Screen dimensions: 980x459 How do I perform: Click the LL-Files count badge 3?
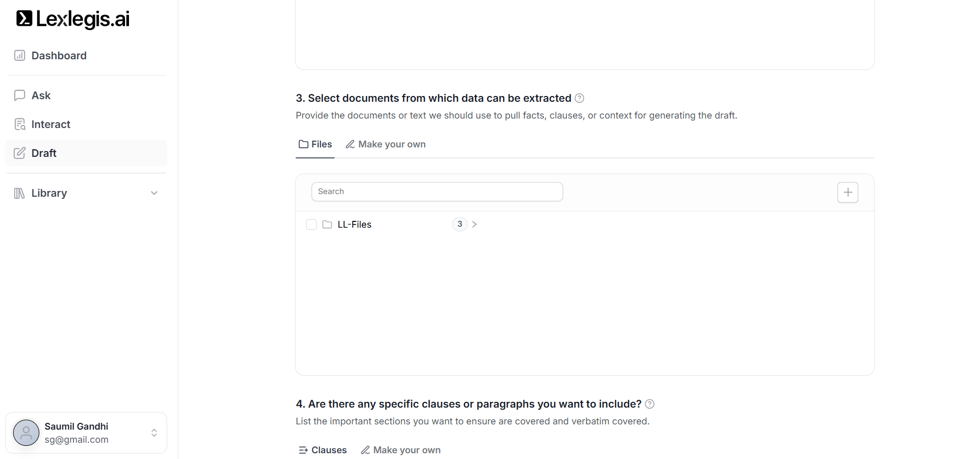(459, 225)
